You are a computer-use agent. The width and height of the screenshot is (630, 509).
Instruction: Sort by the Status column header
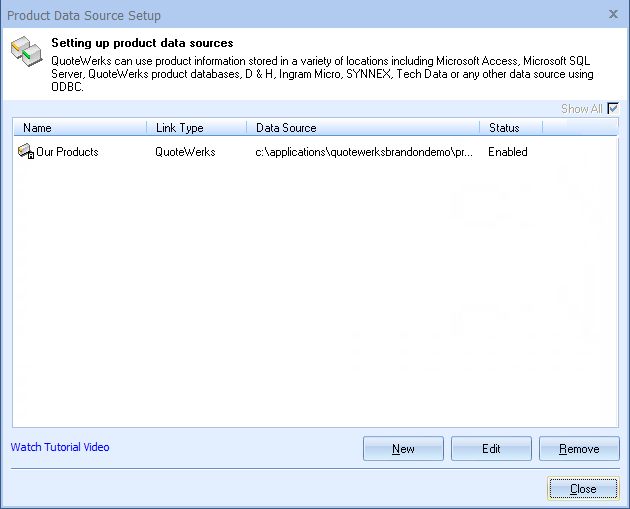pos(511,128)
